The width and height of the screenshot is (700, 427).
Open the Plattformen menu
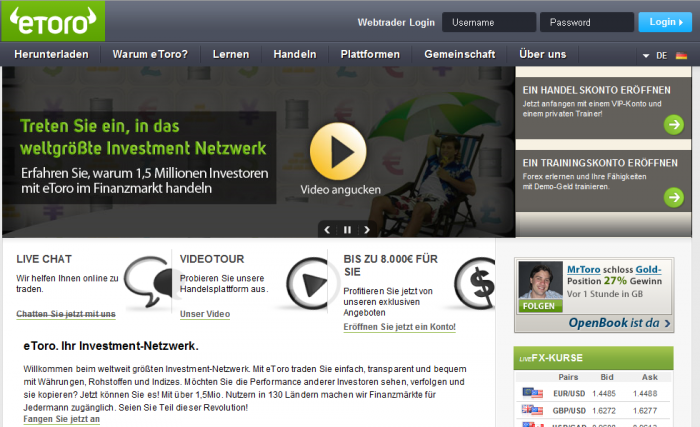click(370, 54)
